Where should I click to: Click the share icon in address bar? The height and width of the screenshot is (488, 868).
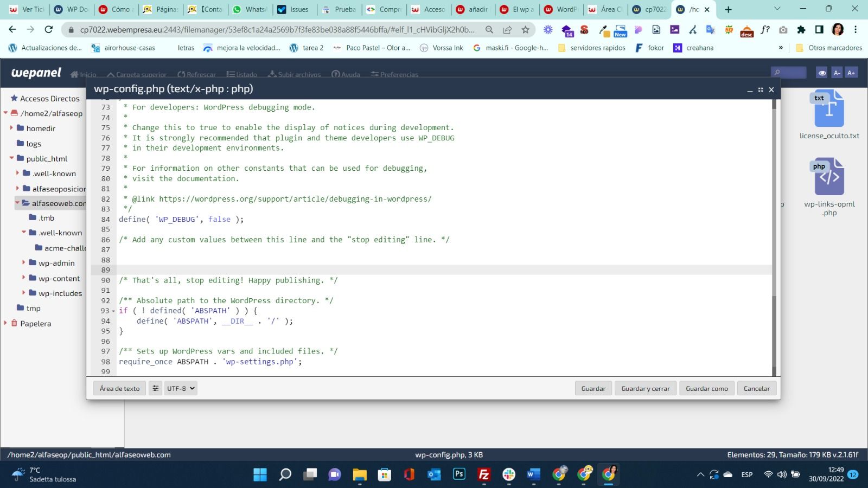507,30
